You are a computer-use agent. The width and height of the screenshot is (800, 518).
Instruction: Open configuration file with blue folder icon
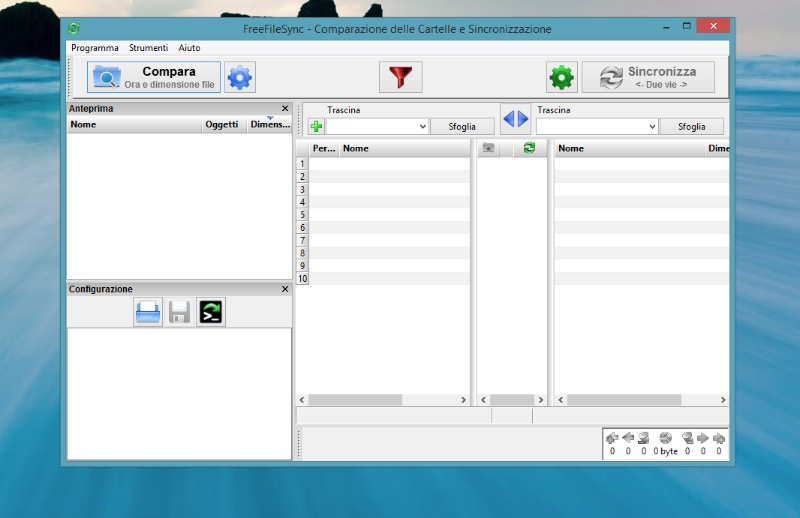pyautogui.click(x=148, y=313)
